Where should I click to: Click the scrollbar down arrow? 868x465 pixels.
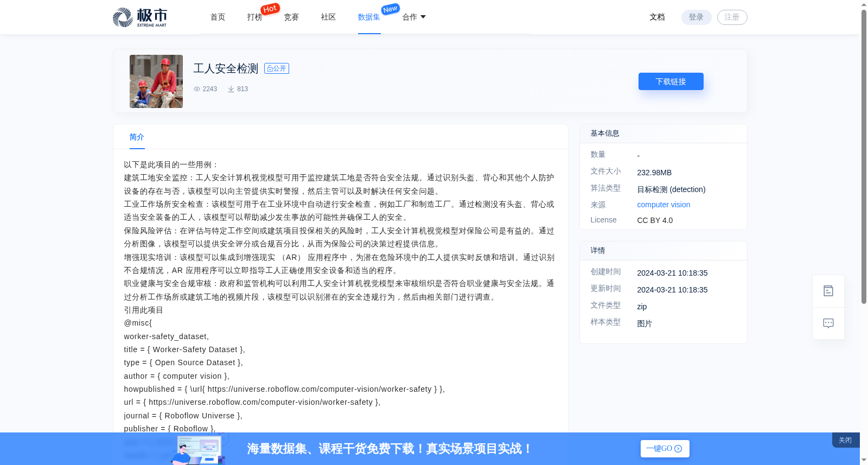(x=864, y=460)
